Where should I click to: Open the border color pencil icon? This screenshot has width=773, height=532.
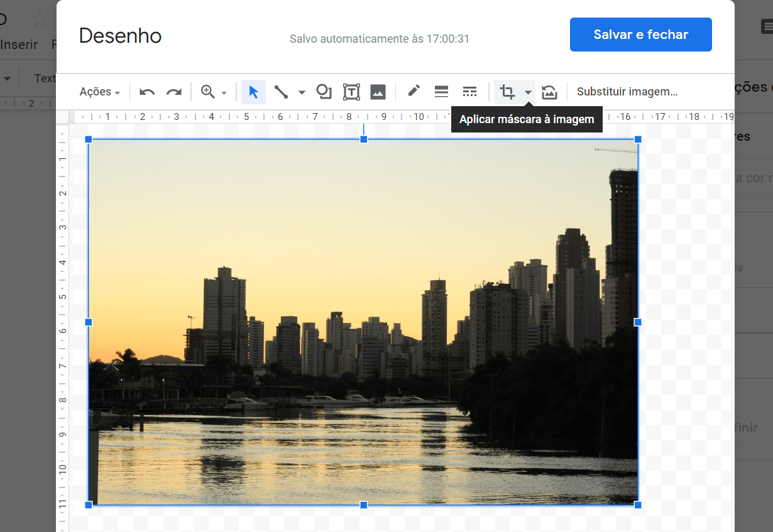point(414,92)
